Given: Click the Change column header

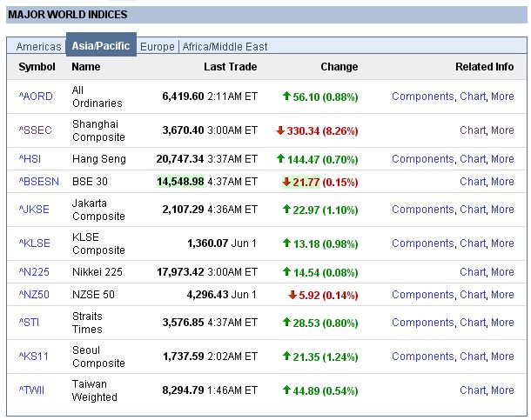Looking at the screenshot, I should (339, 67).
